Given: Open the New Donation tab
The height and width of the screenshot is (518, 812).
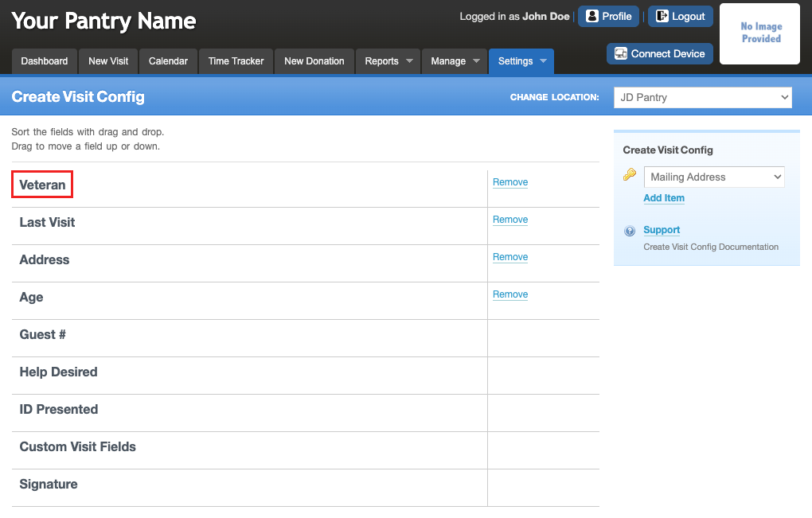Looking at the screenshot, I should [314, 61].
